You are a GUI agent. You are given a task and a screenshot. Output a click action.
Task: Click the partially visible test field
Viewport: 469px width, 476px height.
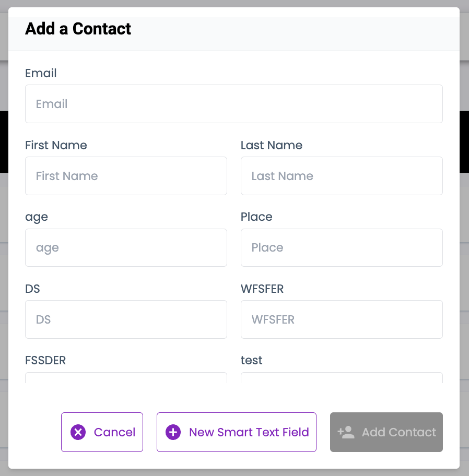tap(342, 378)
